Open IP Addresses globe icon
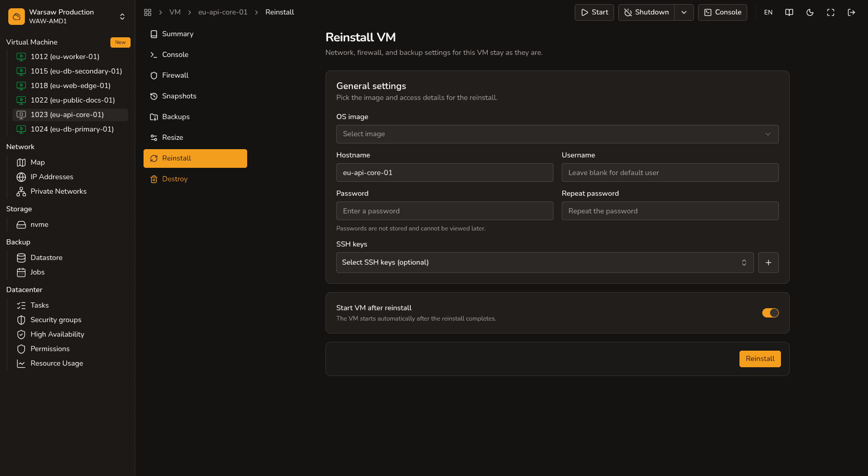Viewport: 868px width, 476px height. [x=21, y=177]
